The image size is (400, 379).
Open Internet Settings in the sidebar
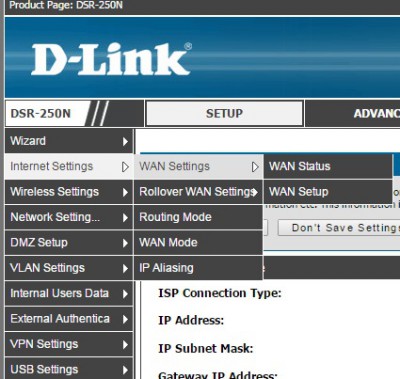coord(69,166)
